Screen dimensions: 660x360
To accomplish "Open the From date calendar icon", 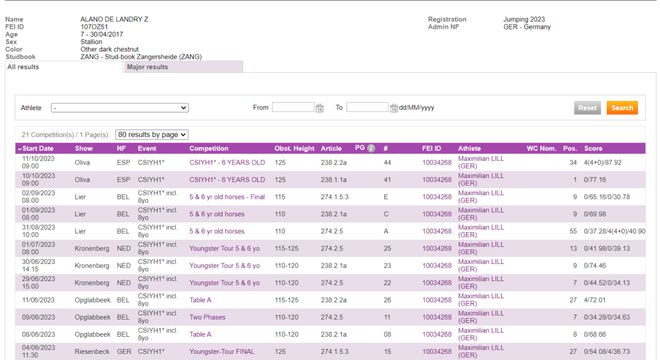I will pyautogui.click(x=320, y=108).
